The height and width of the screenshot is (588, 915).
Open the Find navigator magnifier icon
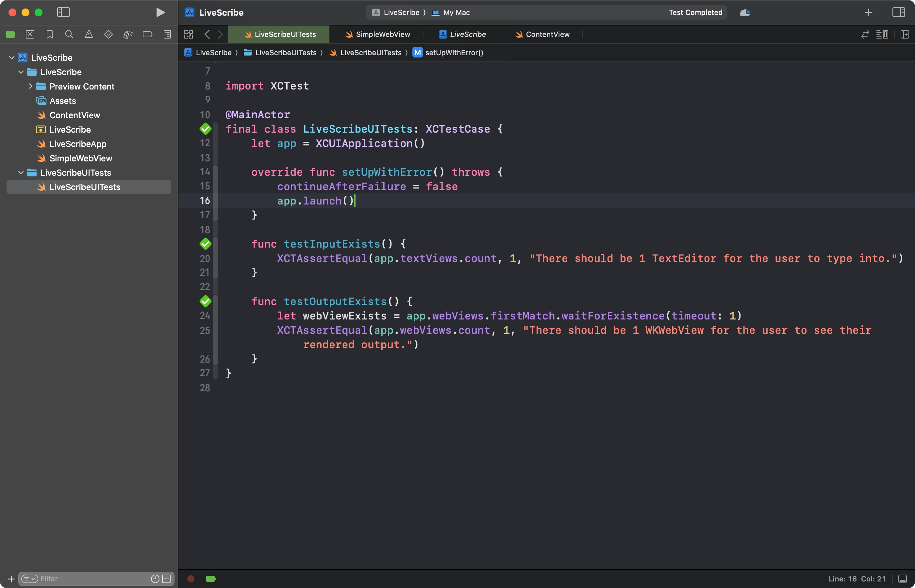(x=69, y=34)
